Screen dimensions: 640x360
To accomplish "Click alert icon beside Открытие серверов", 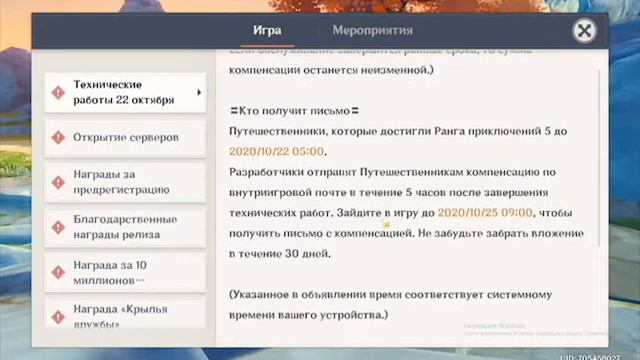I will point(58,138).
